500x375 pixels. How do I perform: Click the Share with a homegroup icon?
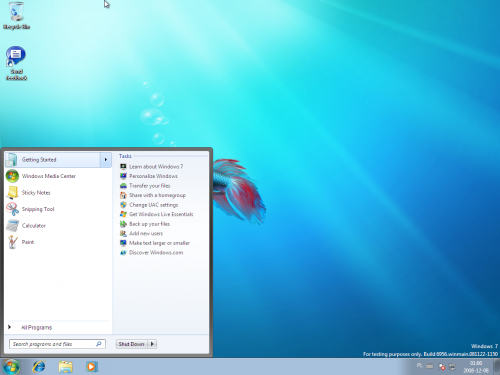pos(123,195)
